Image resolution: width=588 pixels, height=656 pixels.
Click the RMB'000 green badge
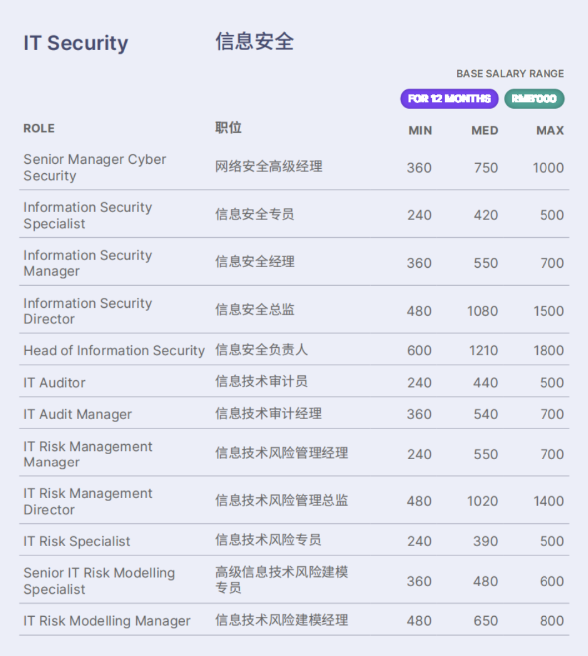click(x=534, y=99)
